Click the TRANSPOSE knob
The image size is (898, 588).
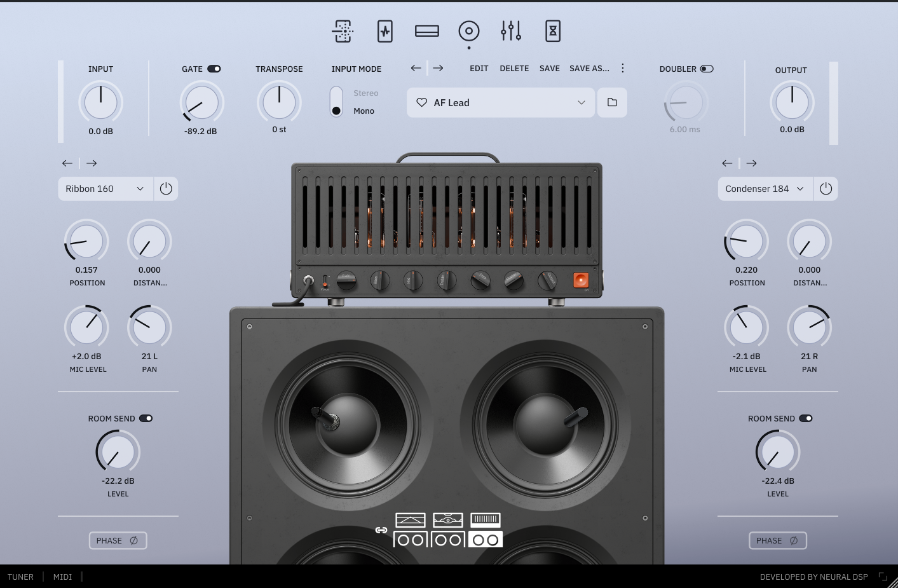tap(279, 102)
